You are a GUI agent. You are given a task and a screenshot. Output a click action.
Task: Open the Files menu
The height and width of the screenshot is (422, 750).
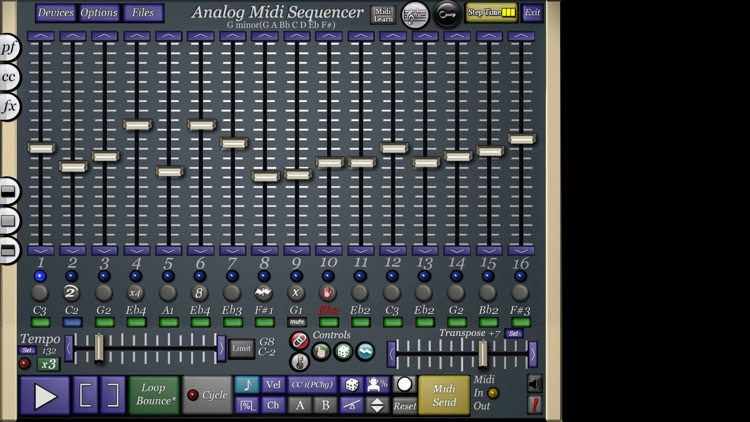143,13
